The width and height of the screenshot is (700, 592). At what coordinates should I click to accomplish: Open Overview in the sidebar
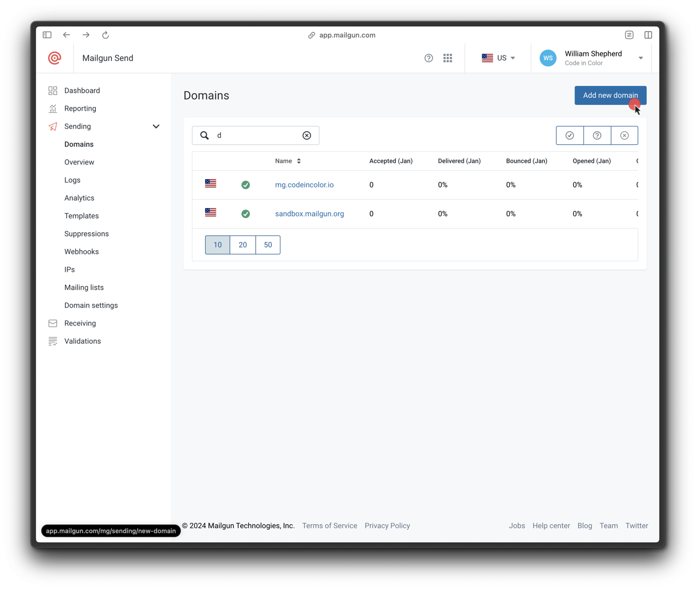pyautogui.click(x=80, y=162)
